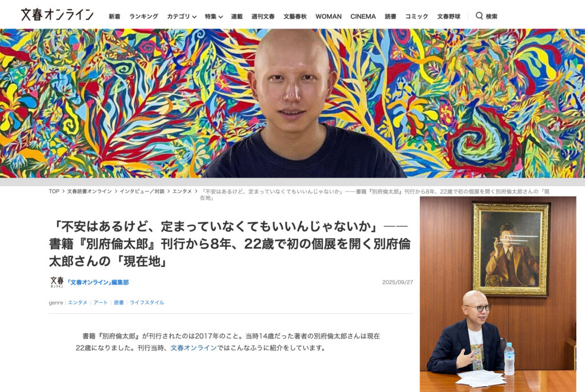This screenshot has width=585, height=392.
Task: Click the small 文春オンライン author logo icon
Action: tap(57, 282)
